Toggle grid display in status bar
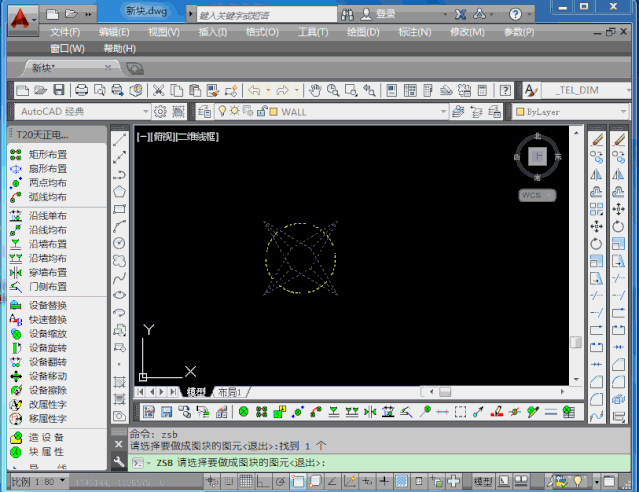The width and height of the screenshot is (639, 492). (x=246, y=481)
